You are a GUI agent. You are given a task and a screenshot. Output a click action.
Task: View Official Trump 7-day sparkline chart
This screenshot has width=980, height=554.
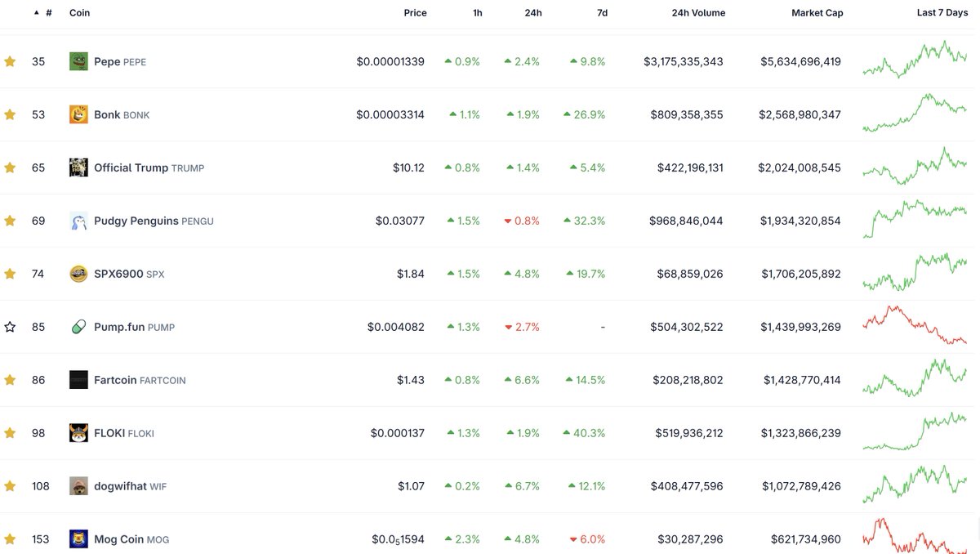[x=915, y=167]
